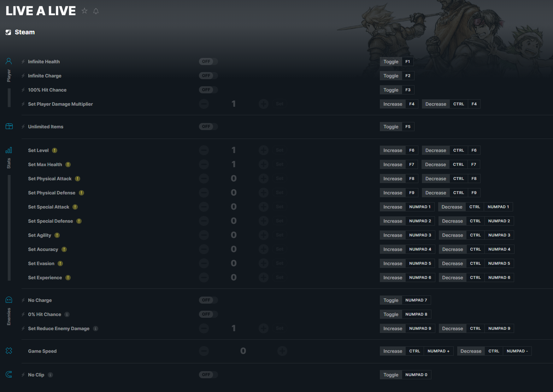Select the Game Speed crossed-tools icon
Screen dimensions: 553x392
(9, 351)
